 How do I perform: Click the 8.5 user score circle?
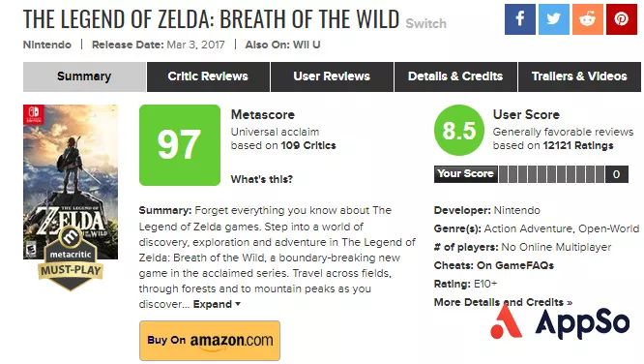click(459, 131)
